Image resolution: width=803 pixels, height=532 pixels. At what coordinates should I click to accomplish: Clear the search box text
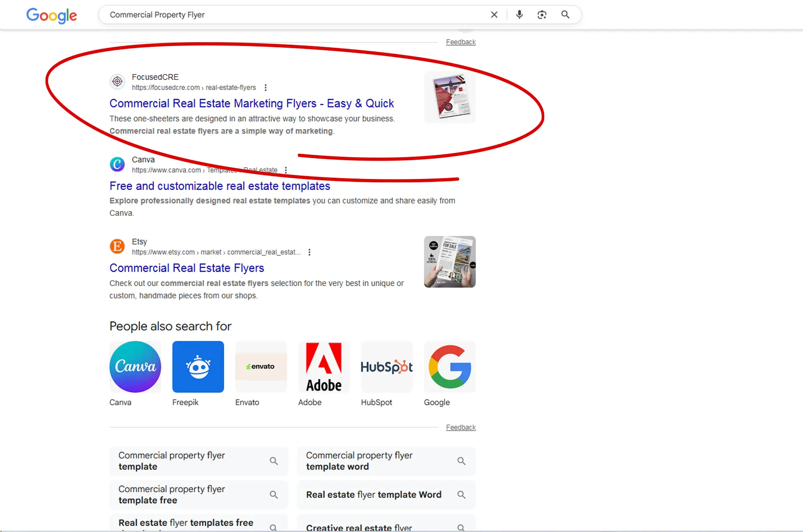point(494,15)
